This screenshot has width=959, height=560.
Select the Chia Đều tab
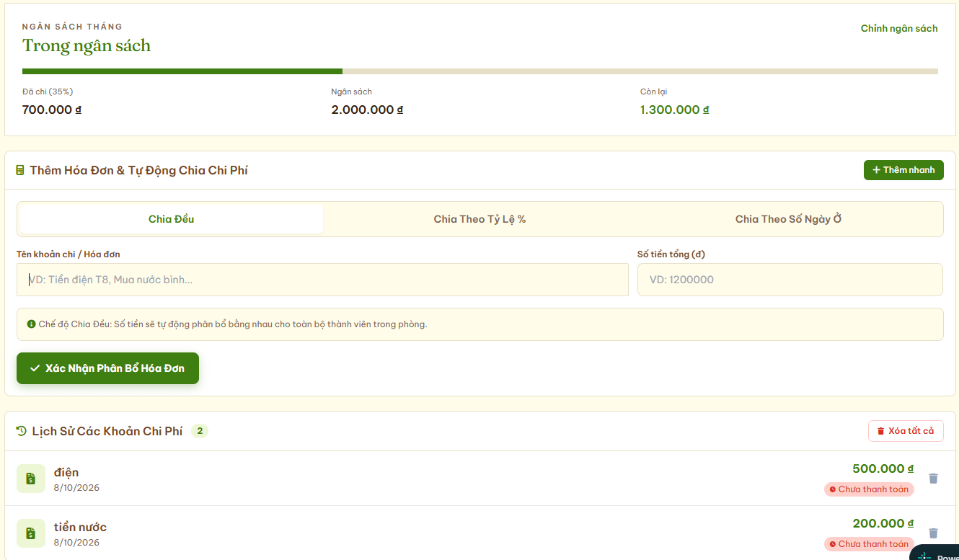click(171, 219)
